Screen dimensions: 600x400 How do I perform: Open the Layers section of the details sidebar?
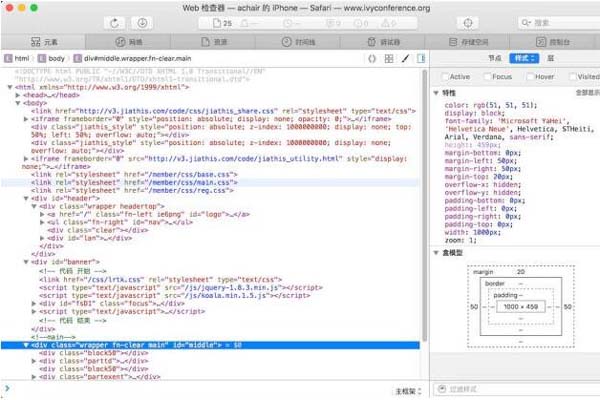coord(550,58)
